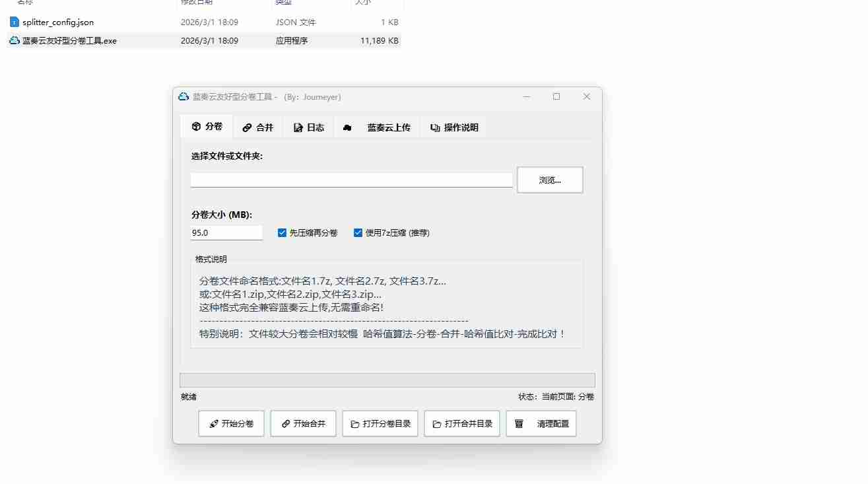
Task: Click the trash icon on 清理配置
Action: click(519, 424)
